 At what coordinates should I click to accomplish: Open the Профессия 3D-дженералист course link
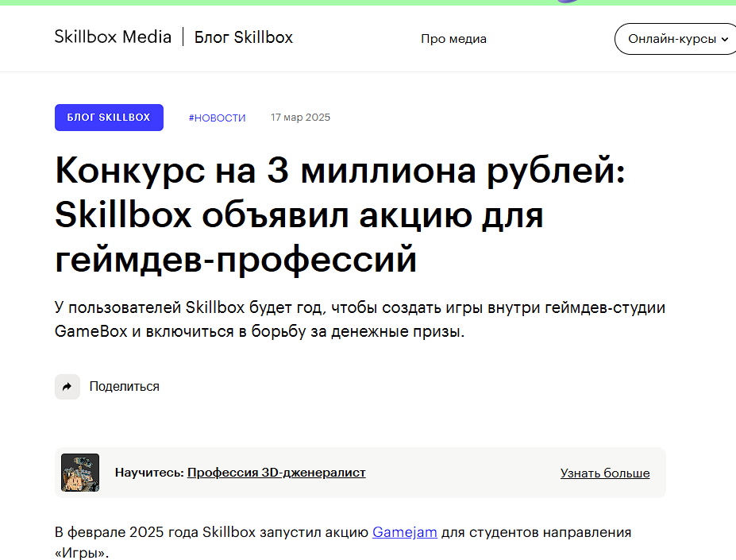click(x=276, y=473)
